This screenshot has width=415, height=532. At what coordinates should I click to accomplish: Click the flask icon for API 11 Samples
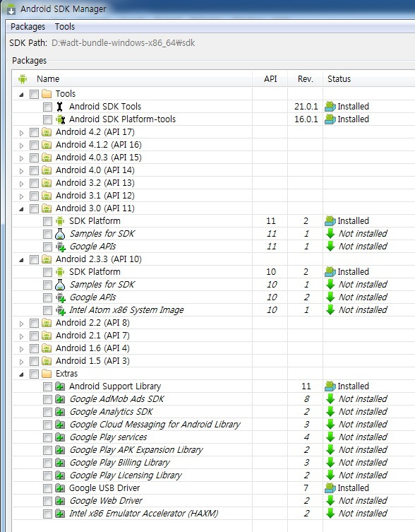tap(60, 234)
